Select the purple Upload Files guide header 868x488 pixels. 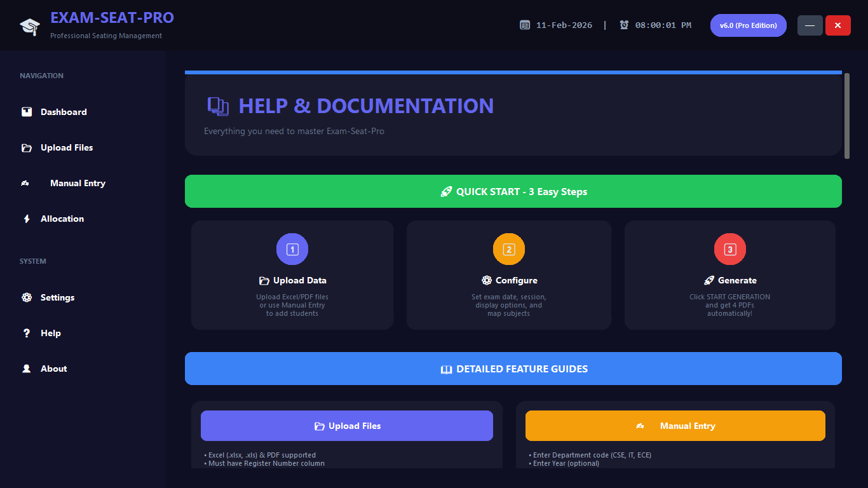[347, 426]
